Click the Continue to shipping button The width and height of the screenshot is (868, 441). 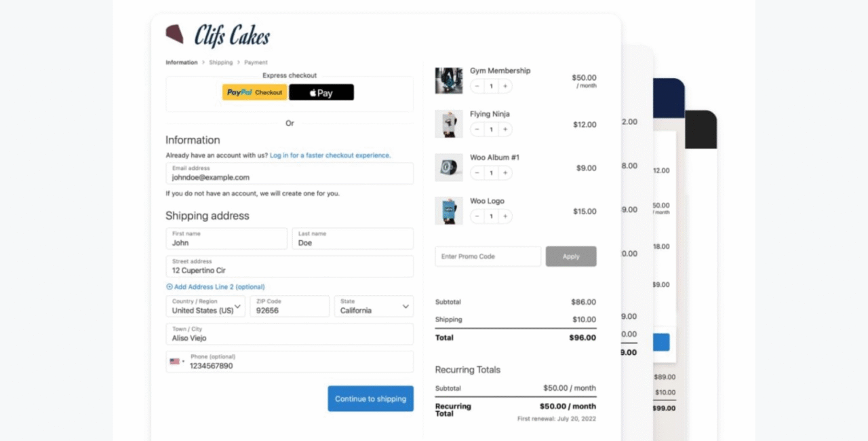(370, 399)
